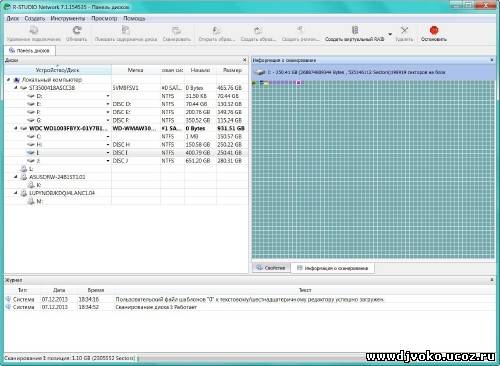Collapse the ST3500418AS drive tree node
Screen dimensions: 500x366
tap(16, 88)
